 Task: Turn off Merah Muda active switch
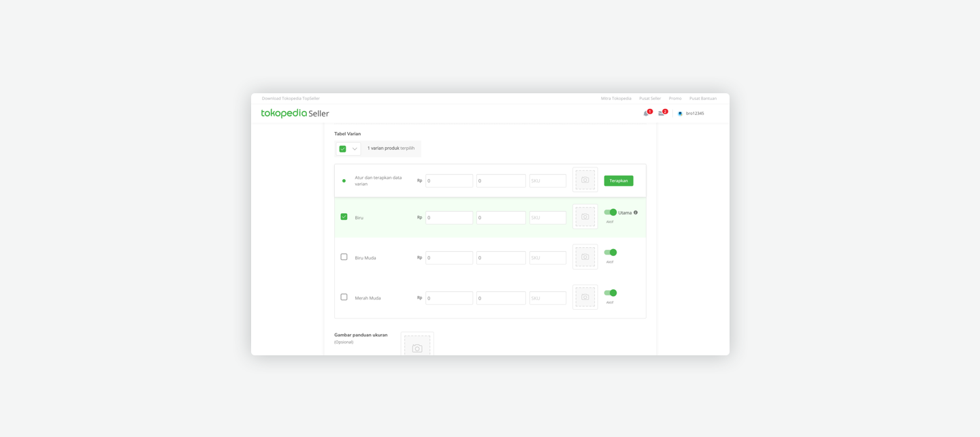coord(610,293)
